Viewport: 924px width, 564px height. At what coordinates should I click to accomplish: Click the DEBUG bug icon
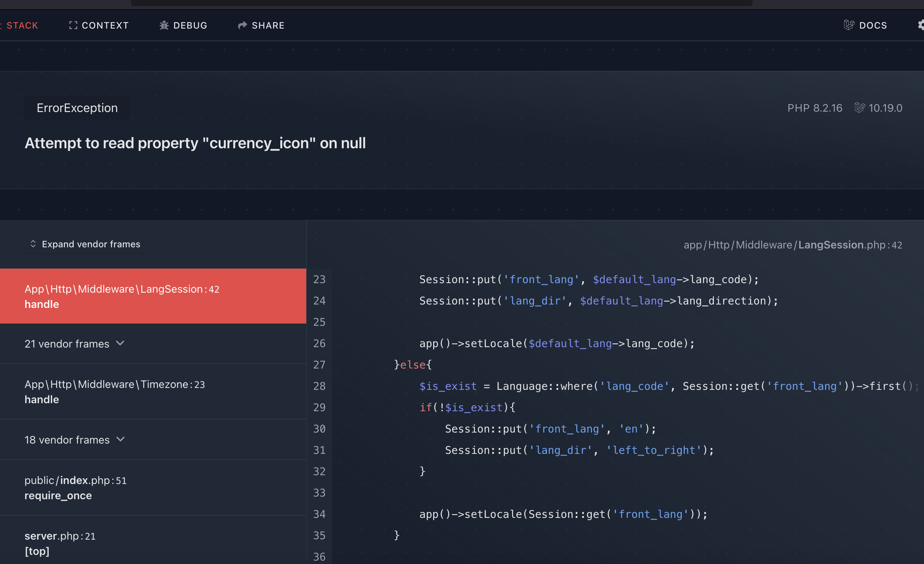point(164,25)
